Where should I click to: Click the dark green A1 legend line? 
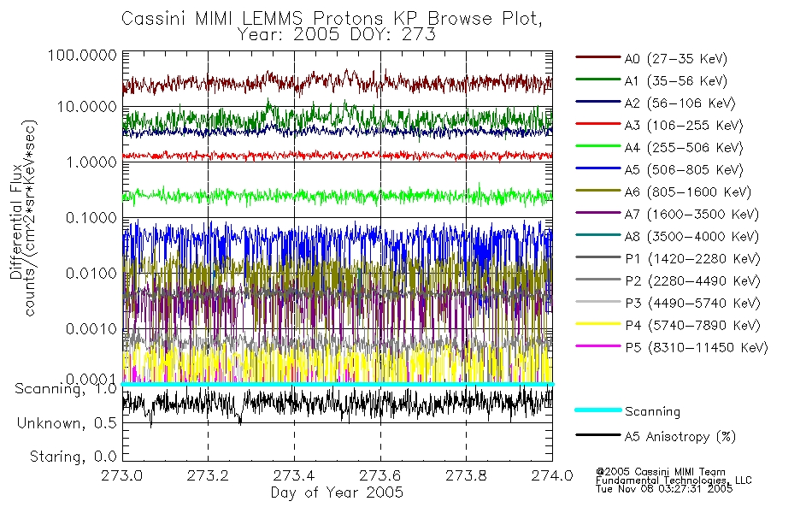598,80
